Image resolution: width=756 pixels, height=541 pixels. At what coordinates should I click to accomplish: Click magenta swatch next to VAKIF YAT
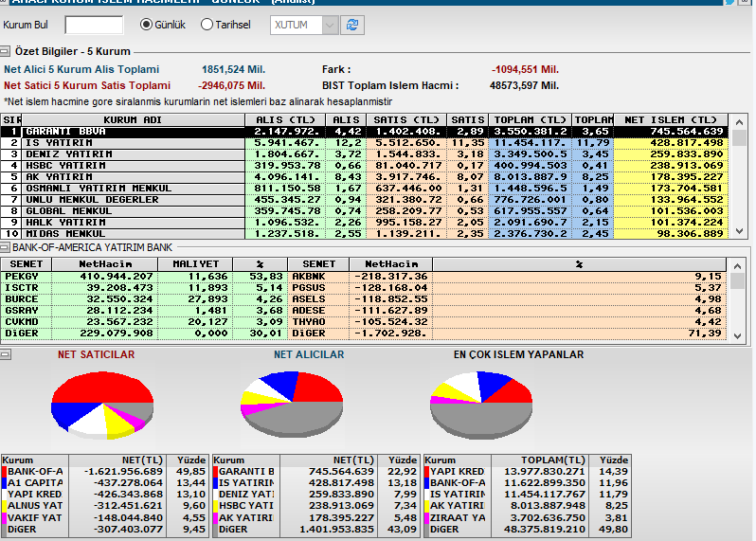(5, 518)
